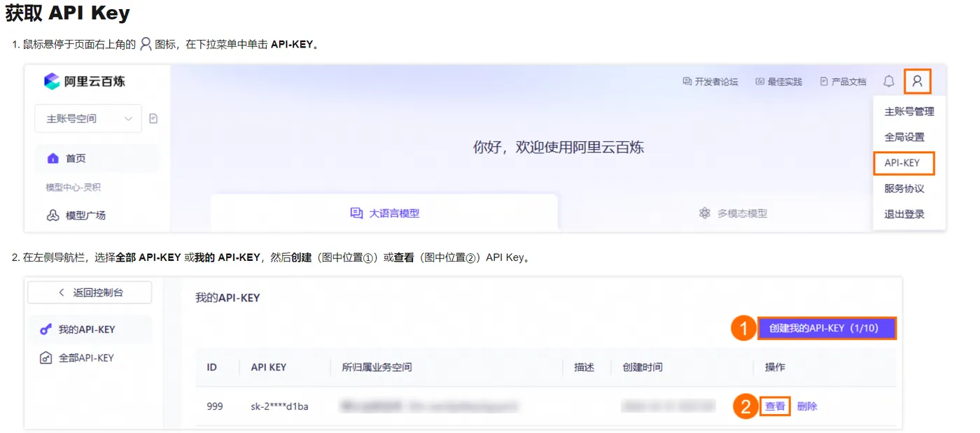The height and width of the screenshot is (433, 980).
Task: Click 删除 for key sk-2****d1ba
Action: (807, 406)
